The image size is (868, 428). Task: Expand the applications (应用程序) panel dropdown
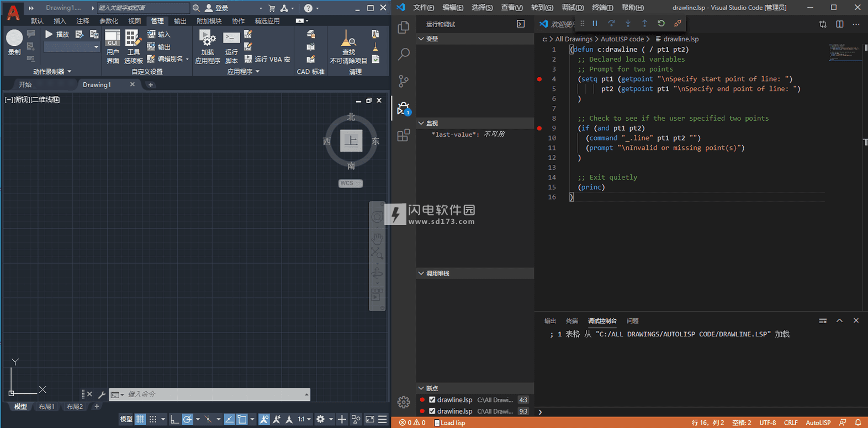pos(243,72)
